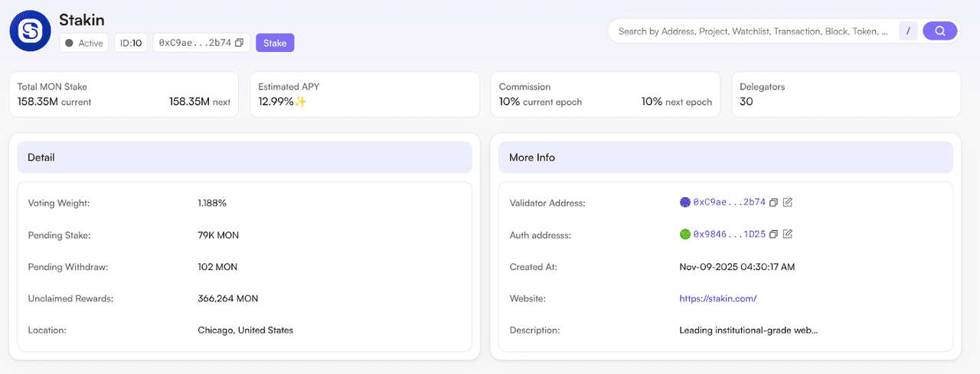
Task: Copy the validator address in the page header
Action: (239, 43)
